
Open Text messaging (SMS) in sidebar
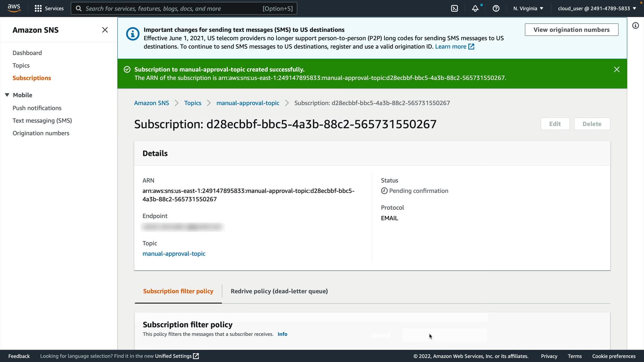click(42, 120)
